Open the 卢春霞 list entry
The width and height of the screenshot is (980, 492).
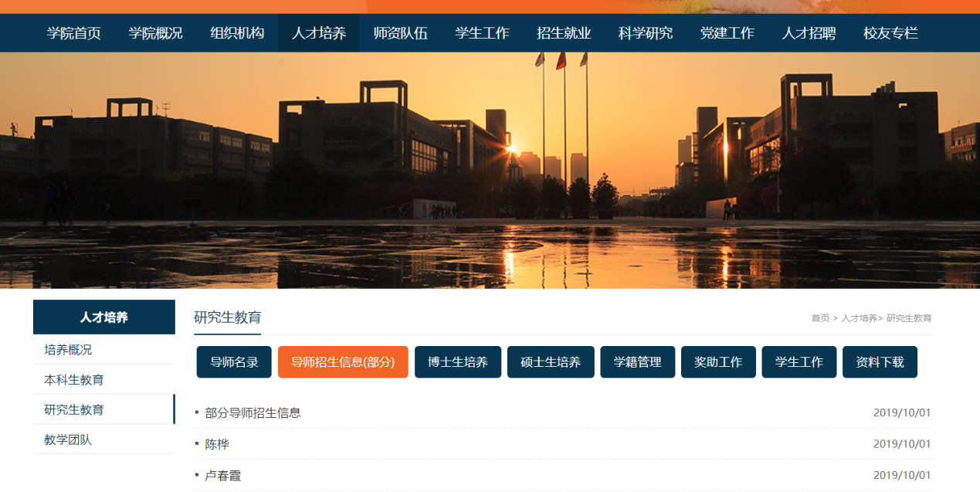tap(222, 476)
